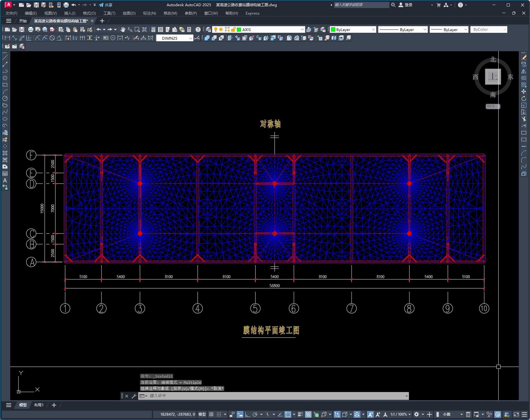530x420 pixels.
Task: Click the 上 top face of the ViewCube
Action: [493, 76]
